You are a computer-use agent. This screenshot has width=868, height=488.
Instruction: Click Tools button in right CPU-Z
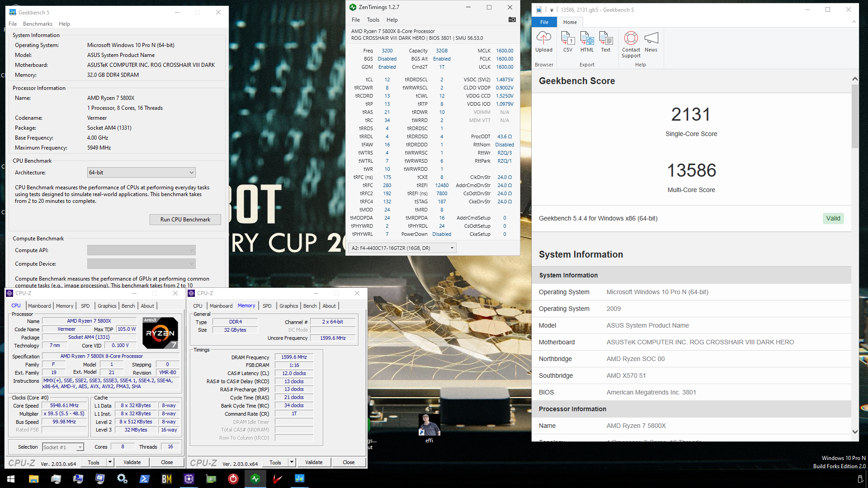tap(275, 462)
